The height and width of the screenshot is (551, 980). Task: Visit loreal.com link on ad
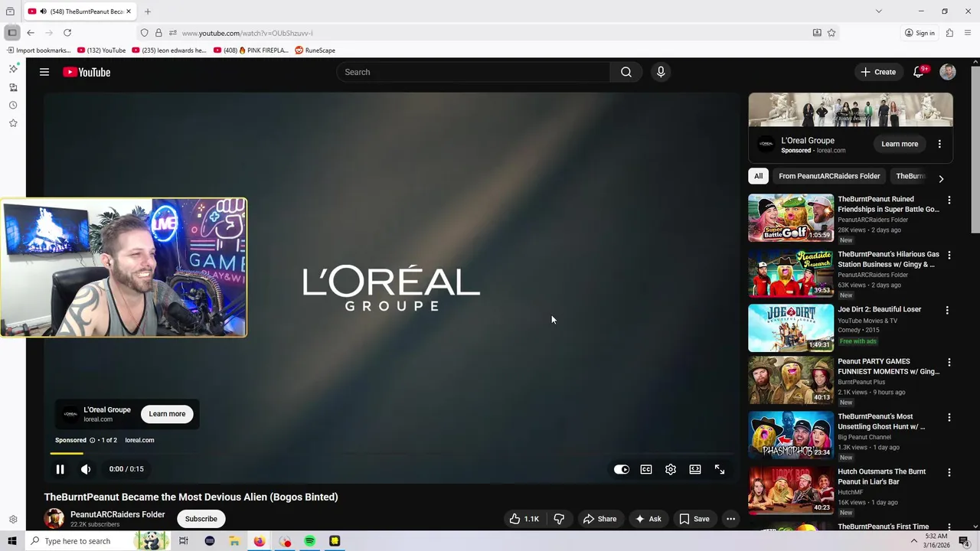tap(139, 440)
